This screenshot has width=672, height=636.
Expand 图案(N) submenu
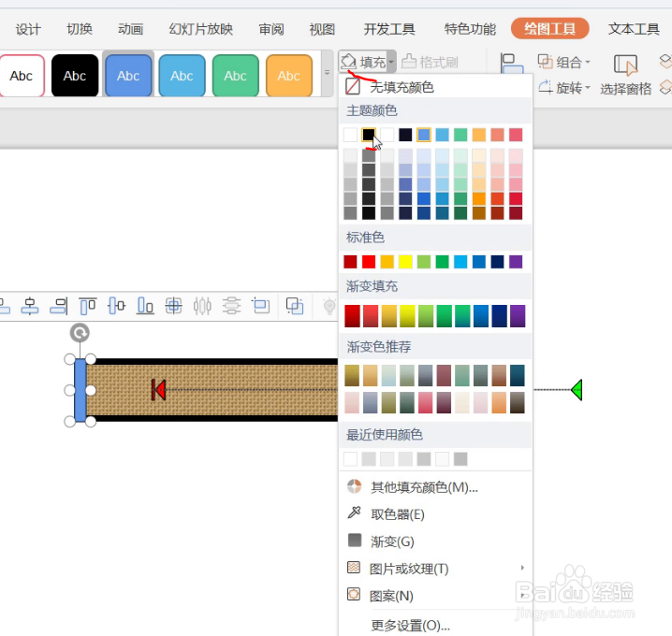435,595
